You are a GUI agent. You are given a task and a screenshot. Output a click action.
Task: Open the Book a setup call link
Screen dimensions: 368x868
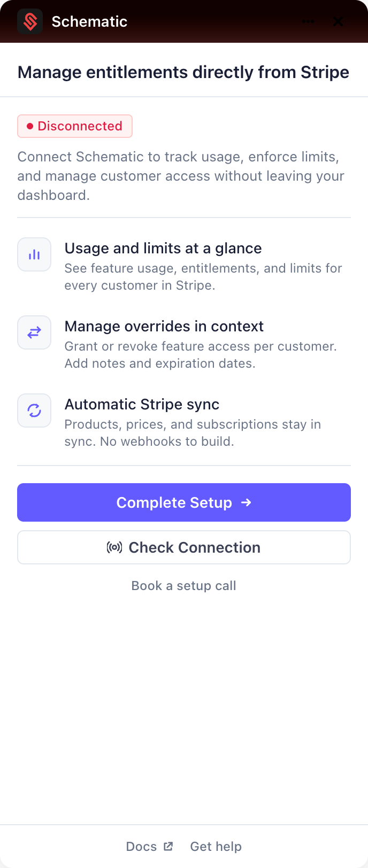[x=183, y=586]
